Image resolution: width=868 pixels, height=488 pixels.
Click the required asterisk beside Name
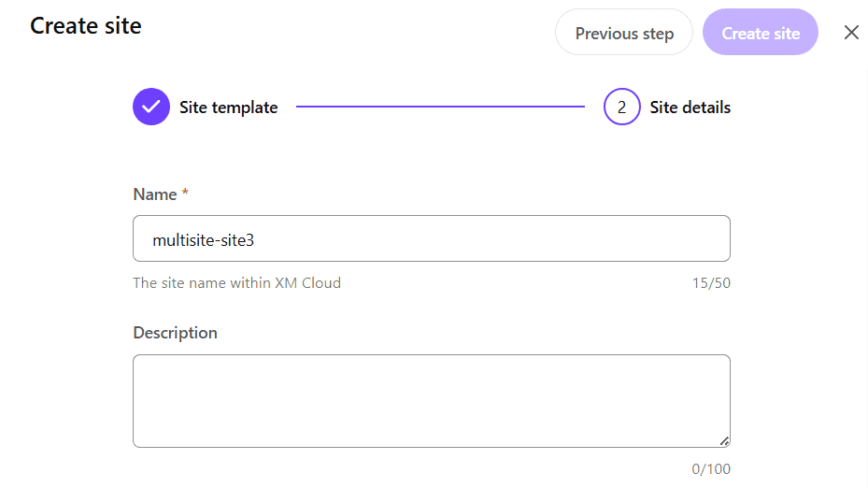185,193
